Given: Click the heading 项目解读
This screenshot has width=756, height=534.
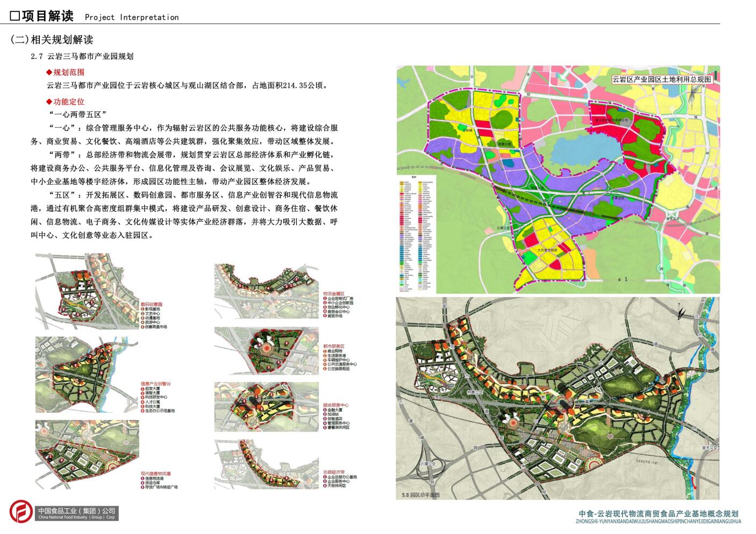Looking at the screenshot, I should (x=47, y=16).
